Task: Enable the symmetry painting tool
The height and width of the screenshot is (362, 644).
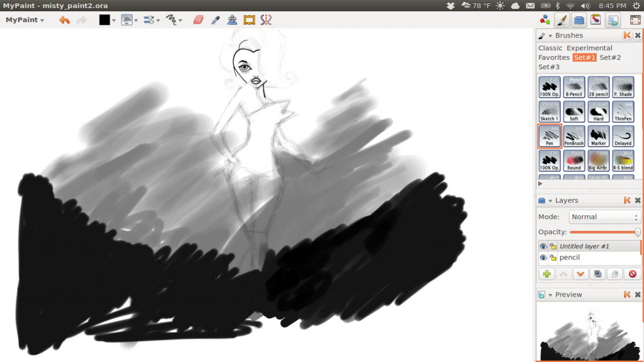Action: pos(266,20)
